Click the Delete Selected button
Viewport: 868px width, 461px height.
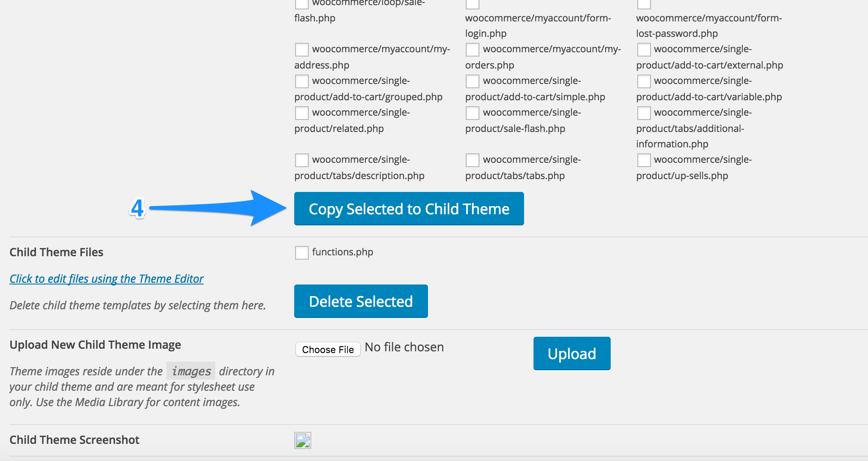361,301
